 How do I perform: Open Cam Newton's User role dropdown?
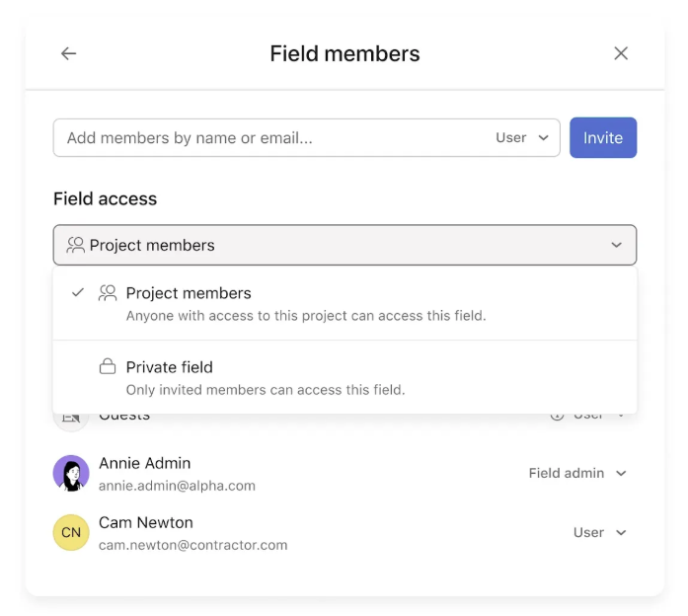(x=600, y=532)
